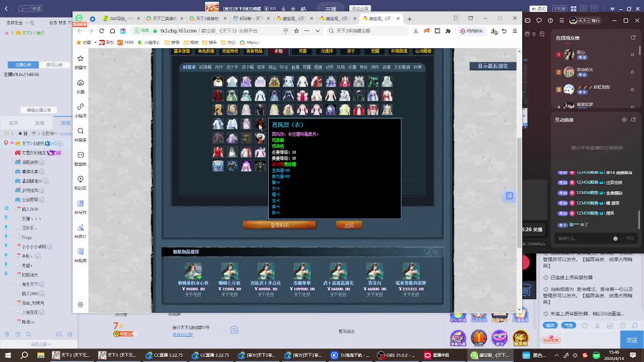644x362 pixels.
Task: Expand the address bar dropdown arrow
Action: (317, 31)
